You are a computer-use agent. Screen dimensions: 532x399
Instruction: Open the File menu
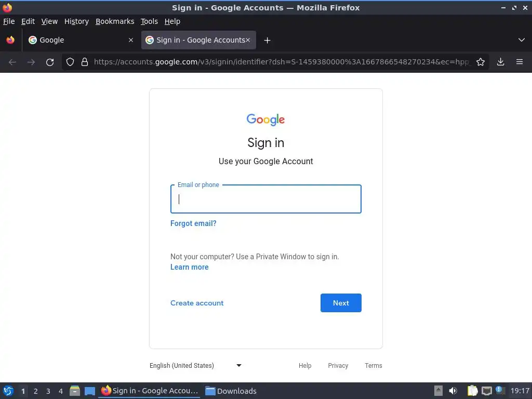point(9,21)
